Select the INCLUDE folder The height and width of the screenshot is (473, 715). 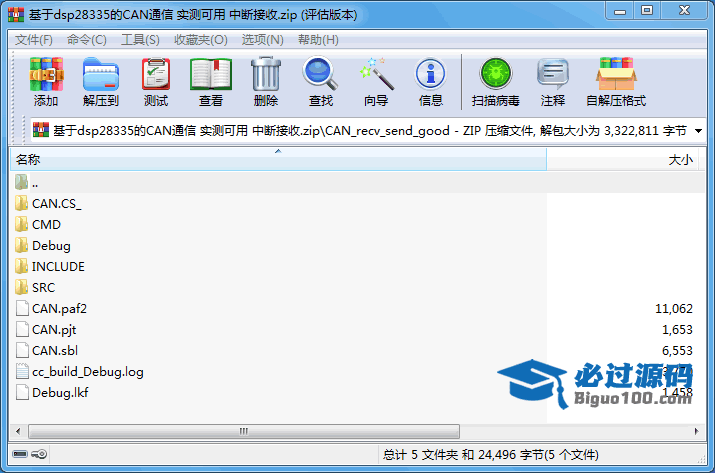(58, 267)
